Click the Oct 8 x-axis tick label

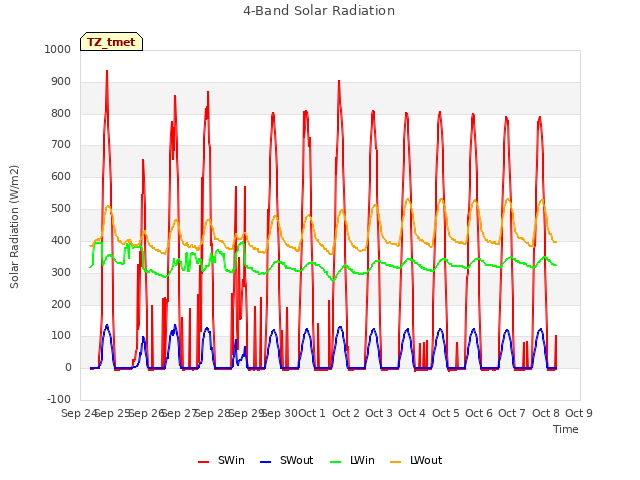pos(546,413)
